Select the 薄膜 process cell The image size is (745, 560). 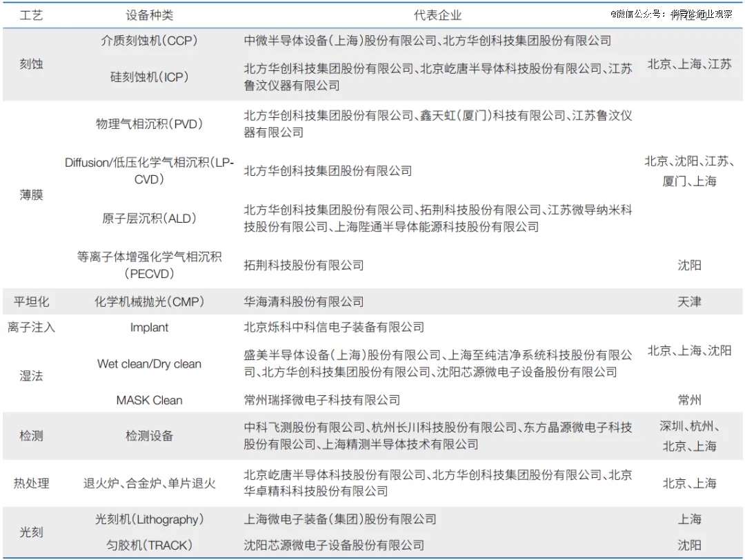(x=31, y=194)
